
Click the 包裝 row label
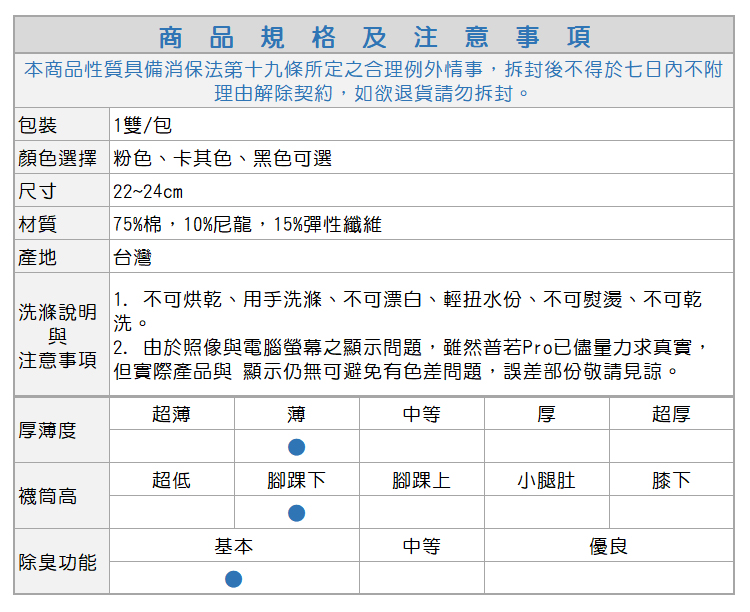tap(38, 125)
